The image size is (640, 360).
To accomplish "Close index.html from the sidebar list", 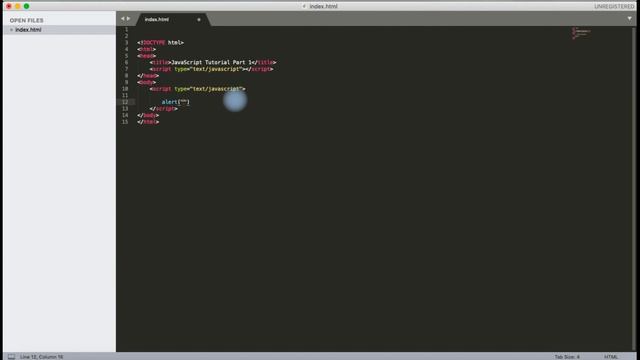I will click(x=11, y=30).
